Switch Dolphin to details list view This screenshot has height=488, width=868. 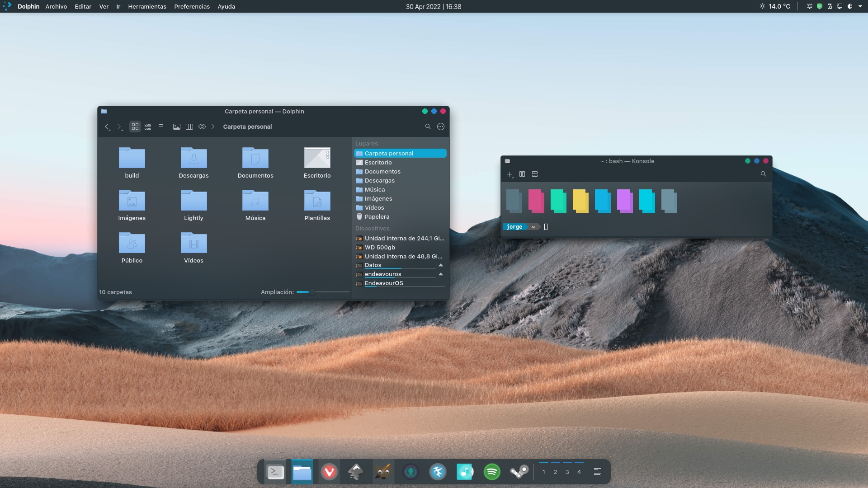click(x=160, y=127)
